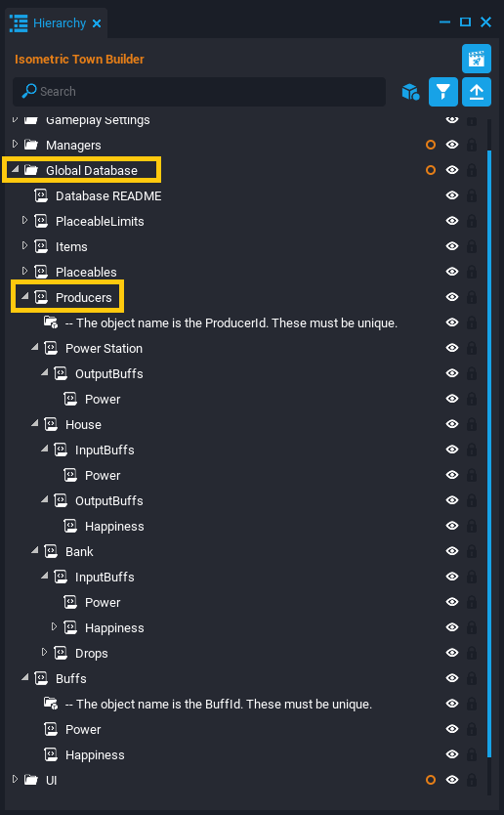Screen dimensions: 504x815
Task: Expand the Drops node under Bank
Action: click(44, 652)
